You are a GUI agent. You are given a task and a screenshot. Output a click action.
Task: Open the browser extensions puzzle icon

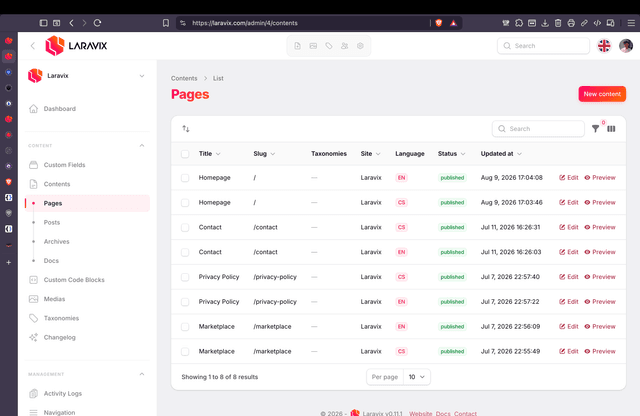pyautogui.click(x=519, y=23)
